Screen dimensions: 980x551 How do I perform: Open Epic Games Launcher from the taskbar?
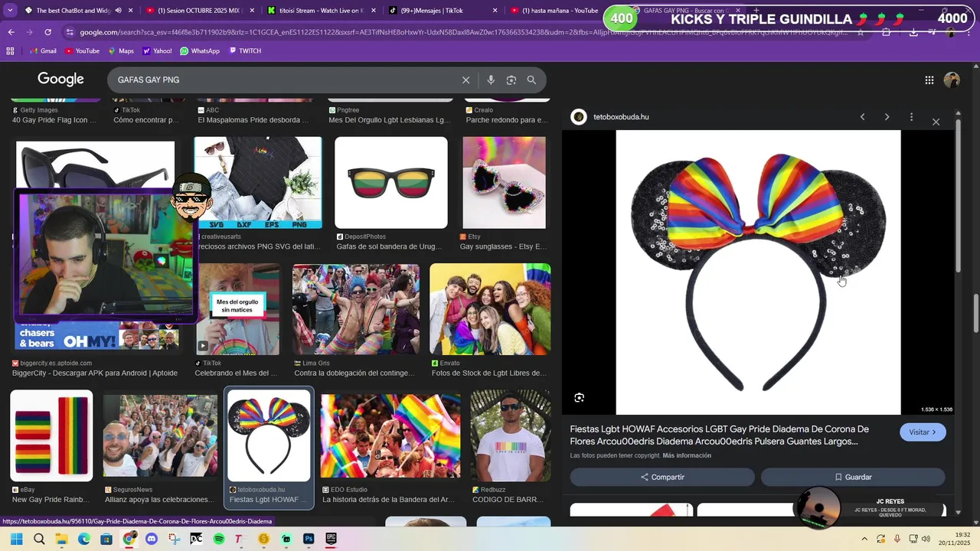[332, 539]
